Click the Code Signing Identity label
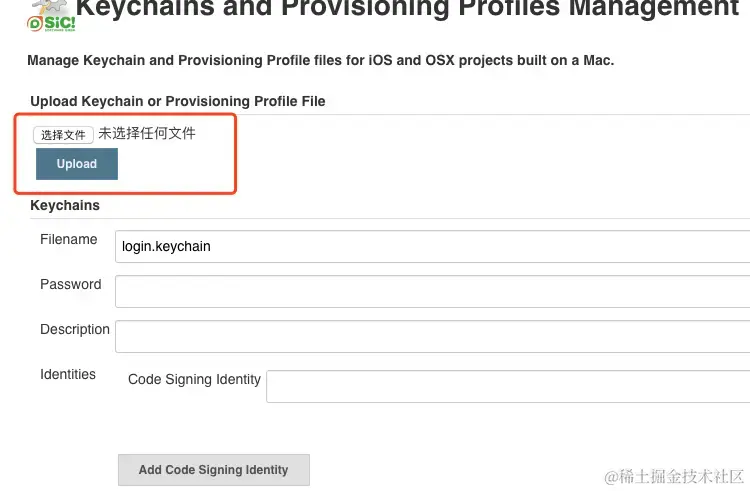750x491 pixels. (194, 379)
